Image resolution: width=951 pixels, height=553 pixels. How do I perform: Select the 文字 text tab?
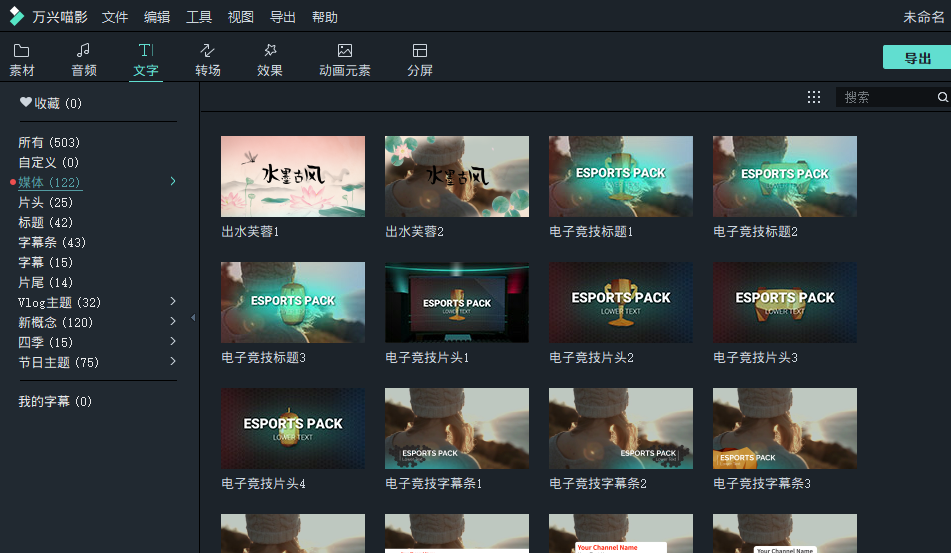[146, 60]
